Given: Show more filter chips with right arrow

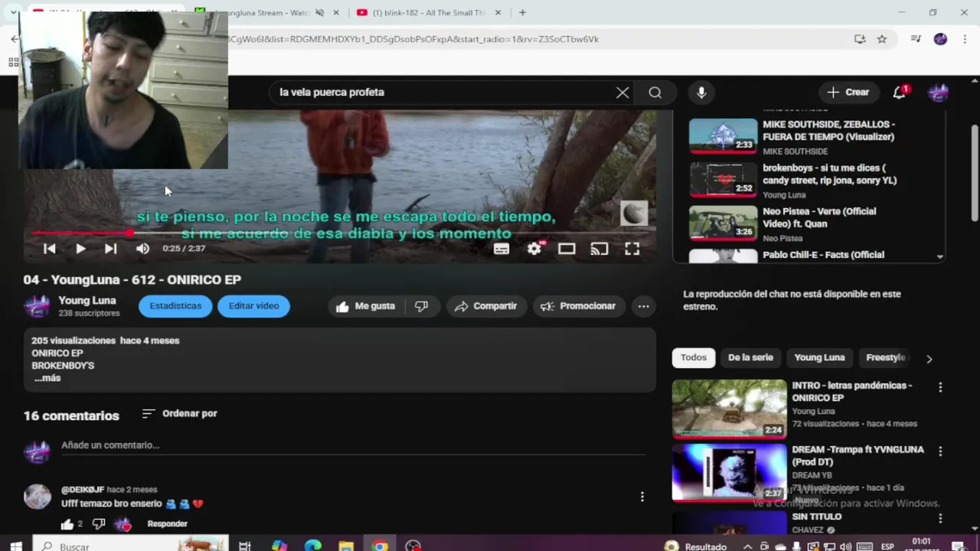Looking at the screenshot, I should (x=929, y=358).
